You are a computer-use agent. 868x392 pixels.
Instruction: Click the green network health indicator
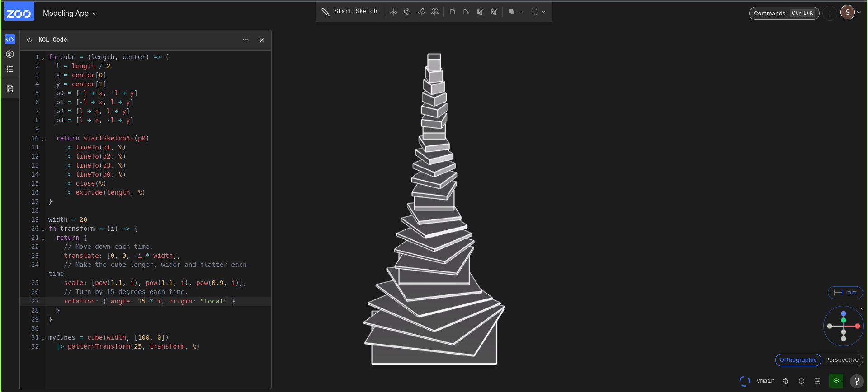click(x=836, y=381)
